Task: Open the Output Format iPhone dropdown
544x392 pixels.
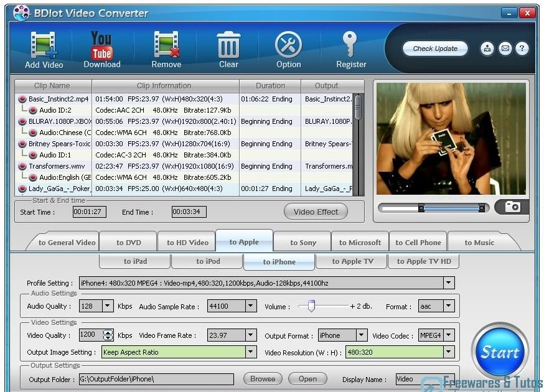Action: click(x=362, y=335)
